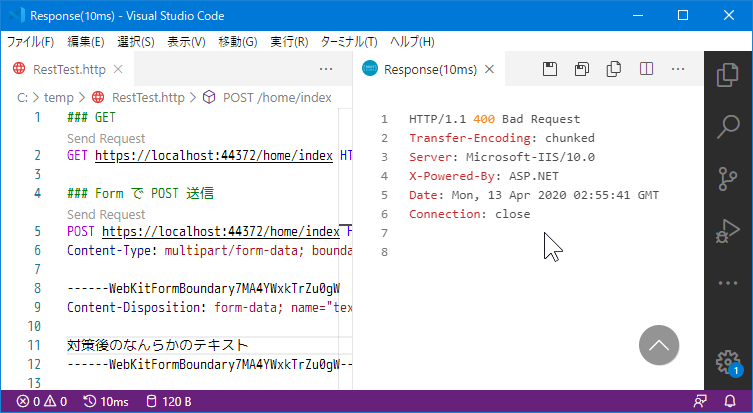This screenshot has width=753, height=413.
Task: Open the Manage gear settings icon
Action: tap(728, 362)
